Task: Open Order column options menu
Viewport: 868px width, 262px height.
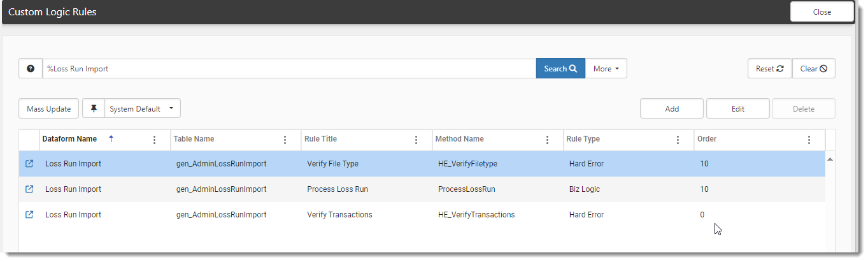Action: (809, 140)
